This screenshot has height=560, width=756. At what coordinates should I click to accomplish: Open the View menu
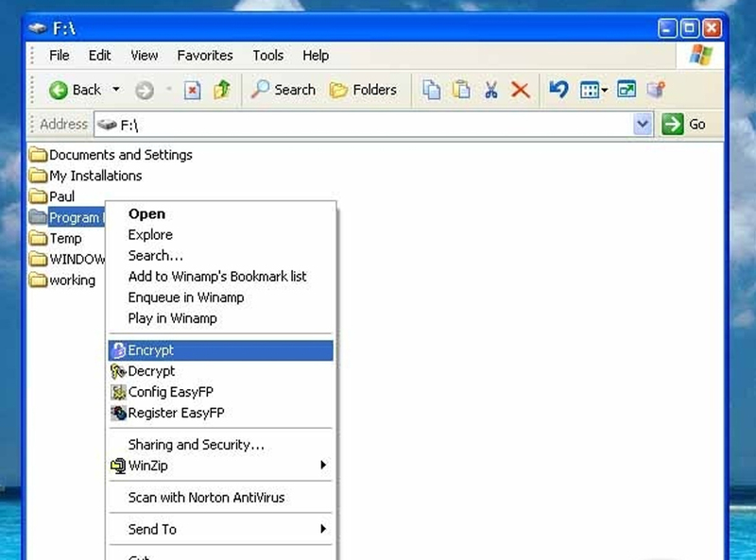(x=145, y=56)
